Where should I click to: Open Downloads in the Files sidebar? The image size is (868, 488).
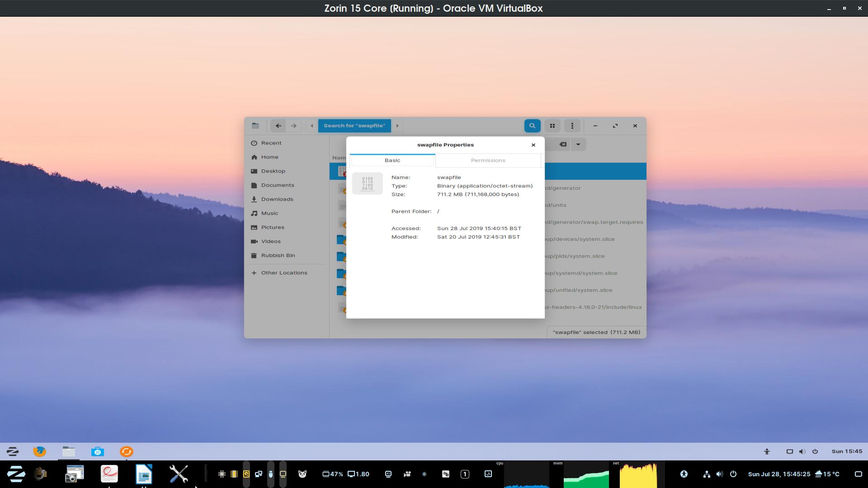[x=287, y=199]
